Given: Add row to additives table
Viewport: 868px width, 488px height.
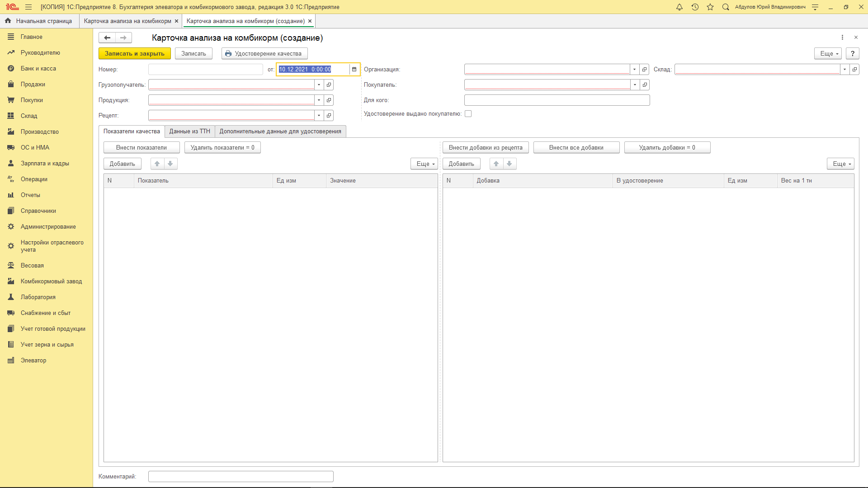Looking at the screenshot, I should [x=462, y=164].
